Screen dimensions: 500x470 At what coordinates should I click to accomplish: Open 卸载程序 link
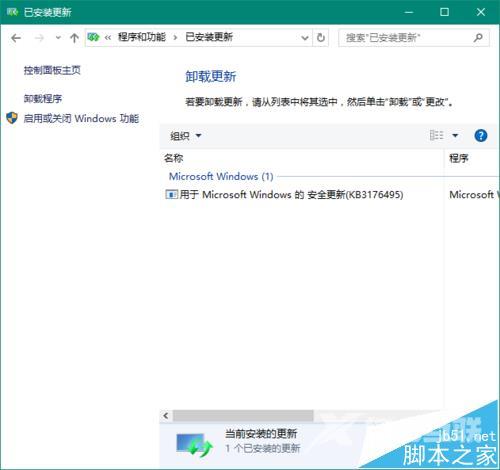point(43,99)
